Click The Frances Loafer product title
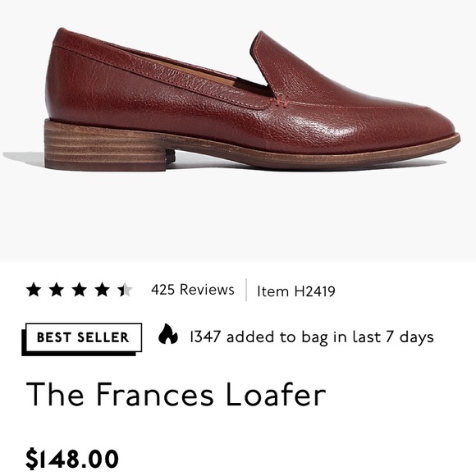 (x=176, y=393)
